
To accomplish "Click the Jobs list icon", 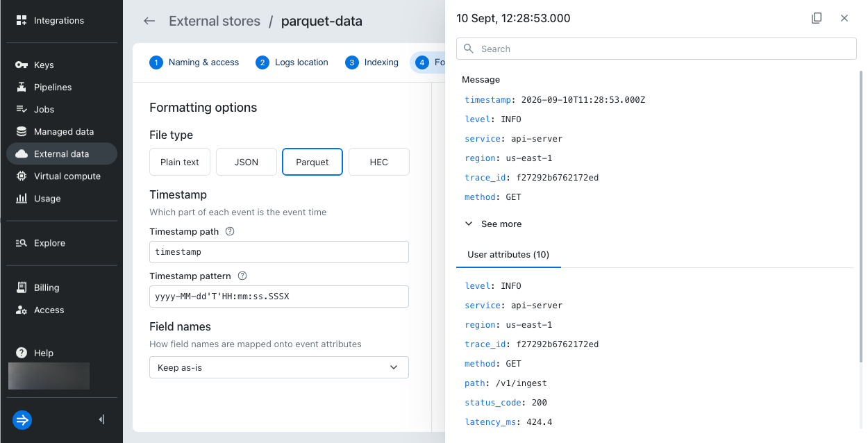I will tap(22, 109).
